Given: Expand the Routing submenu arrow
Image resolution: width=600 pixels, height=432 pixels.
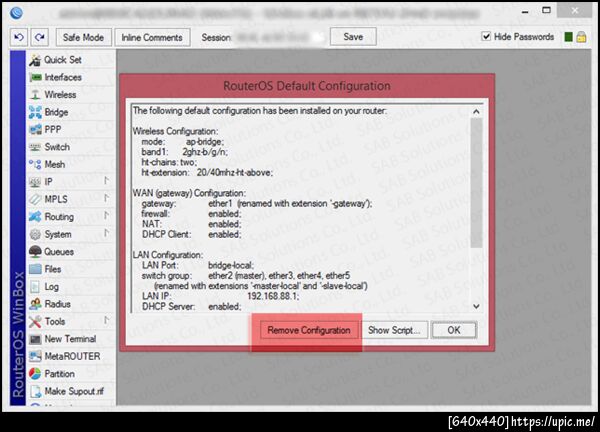Looking at the screenshot, I should (x=106, y=215).
